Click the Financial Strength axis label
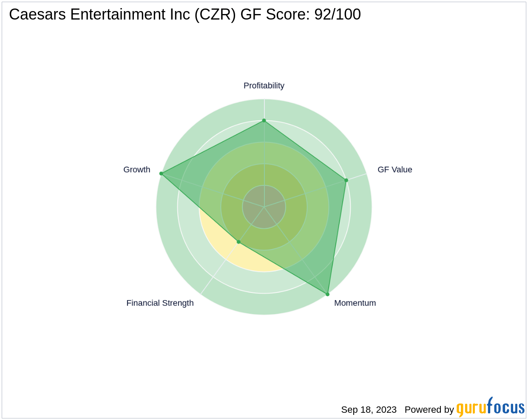Image resolution: width=528 pixels, height=420 pixels. coord(160,303)
